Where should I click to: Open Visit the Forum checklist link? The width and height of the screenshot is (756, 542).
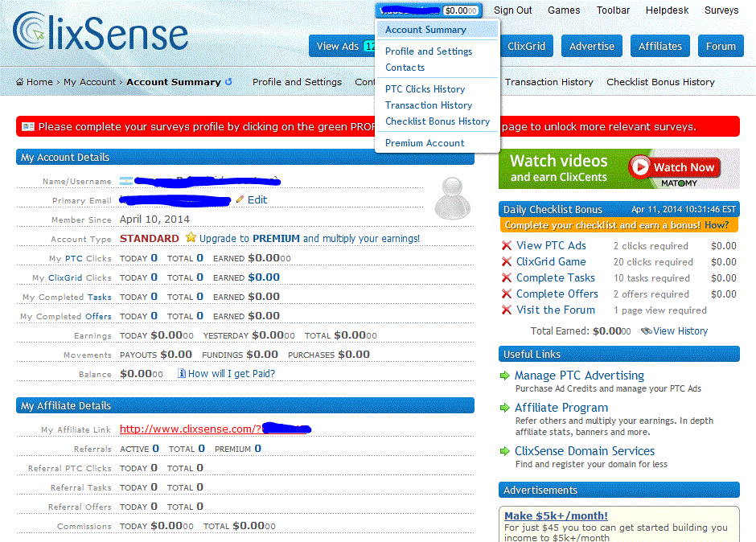[556, 310]
